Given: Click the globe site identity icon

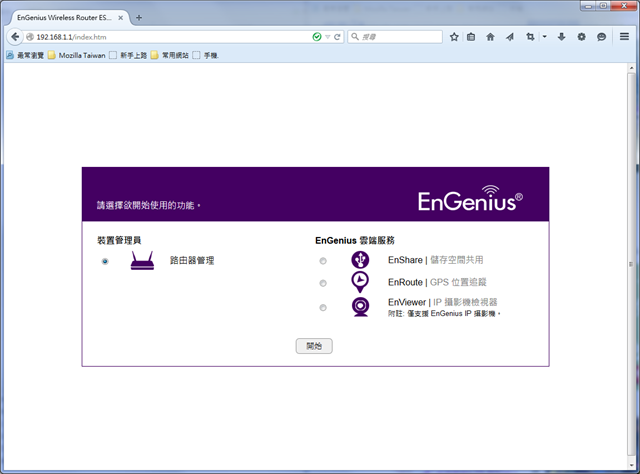Looking at the screenshot, I should pos(30,37).
